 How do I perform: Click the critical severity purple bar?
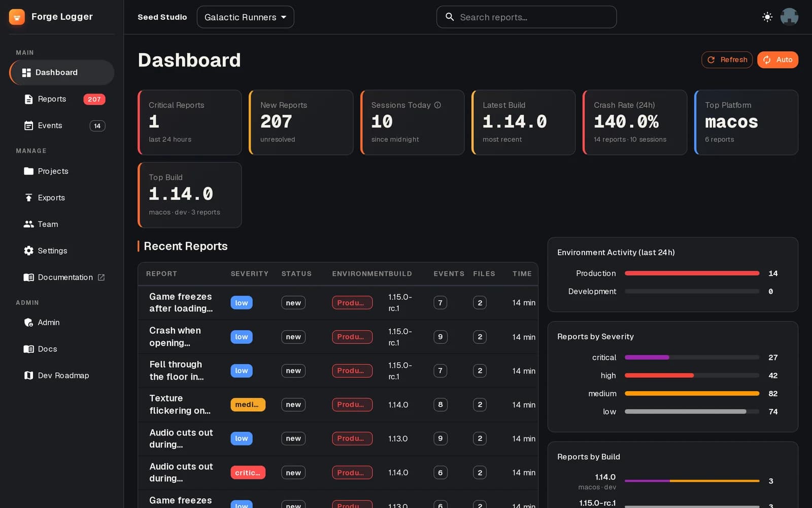tap(647, 358)
